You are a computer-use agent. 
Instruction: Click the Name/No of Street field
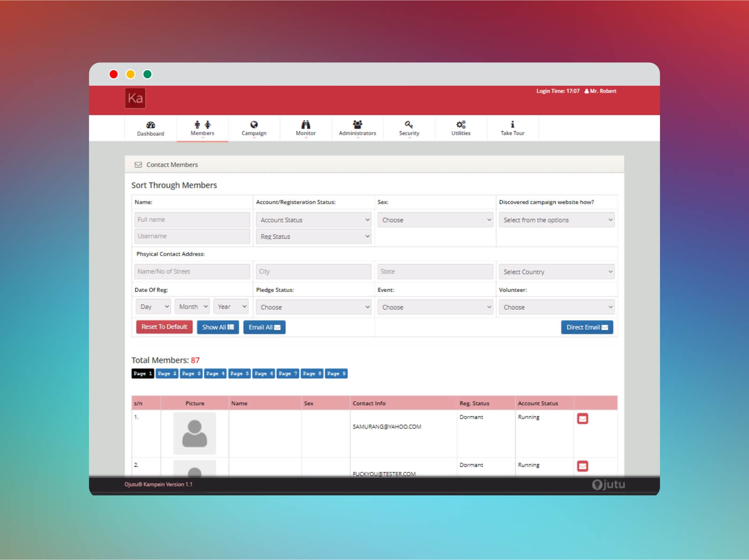pyautogui.click(x=192, y=272)
